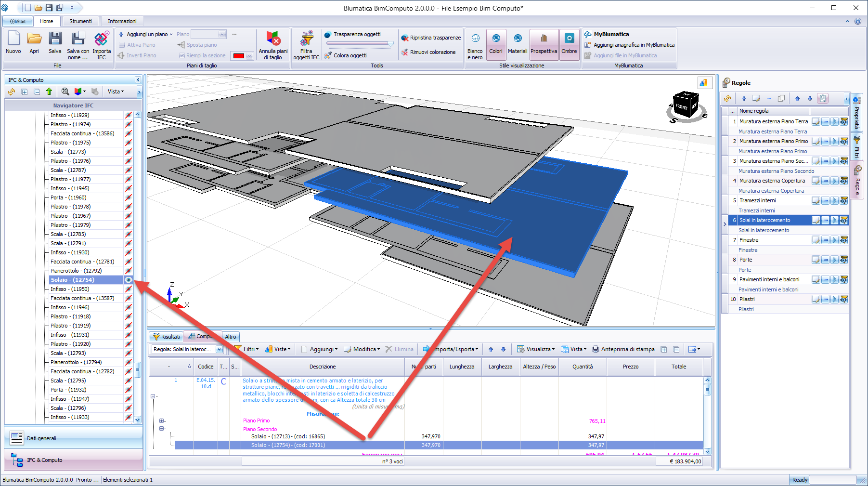Toggle visibility of Scala - (12773)
This screenshot has height=486, width=868.
pos(129,152)
